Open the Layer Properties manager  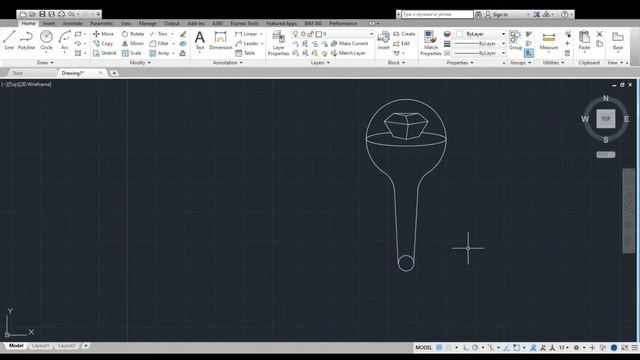[278, 43]
